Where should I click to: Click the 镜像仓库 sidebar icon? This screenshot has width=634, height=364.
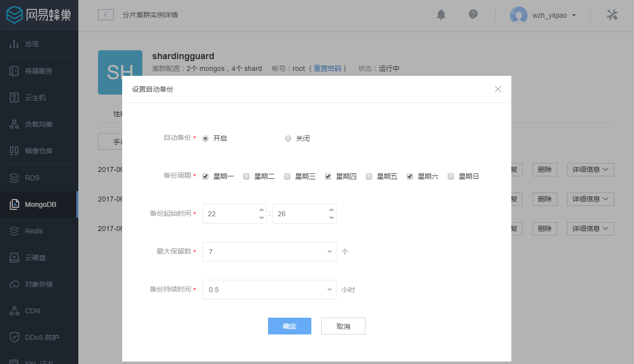pos(15,151)
